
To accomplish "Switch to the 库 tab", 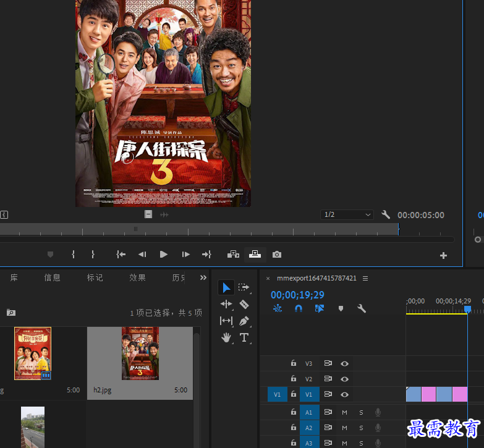I will tap(14, 277).
